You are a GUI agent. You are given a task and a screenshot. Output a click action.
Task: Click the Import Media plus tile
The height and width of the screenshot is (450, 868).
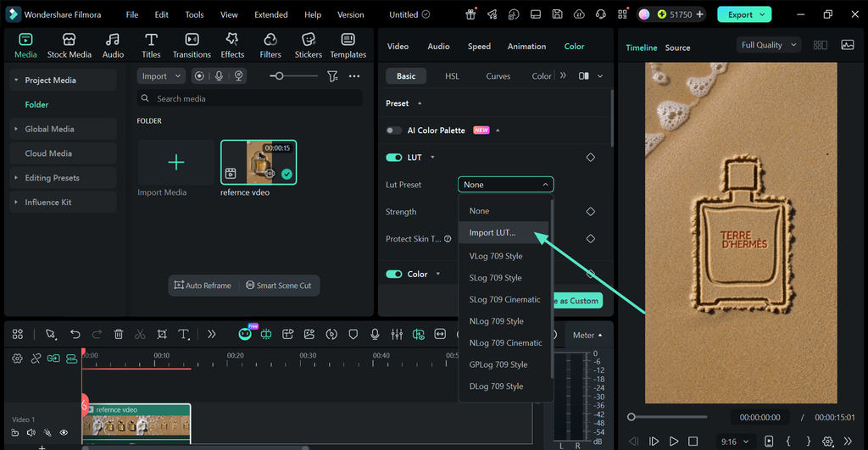click(x=175, y=162)
